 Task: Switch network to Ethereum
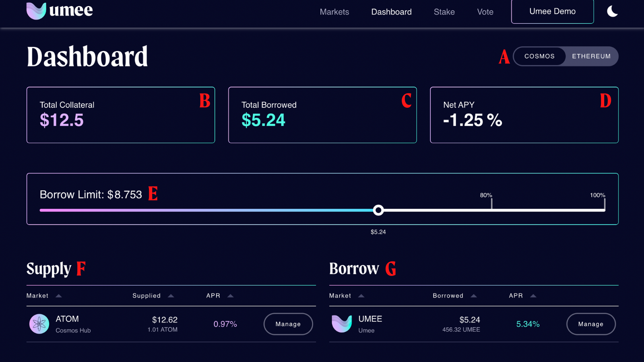tap(591, 56)
